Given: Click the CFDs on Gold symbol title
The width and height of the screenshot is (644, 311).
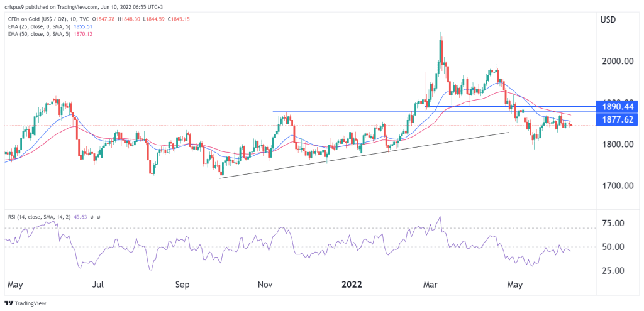Looking at the screenshot, I should point(48,19).
